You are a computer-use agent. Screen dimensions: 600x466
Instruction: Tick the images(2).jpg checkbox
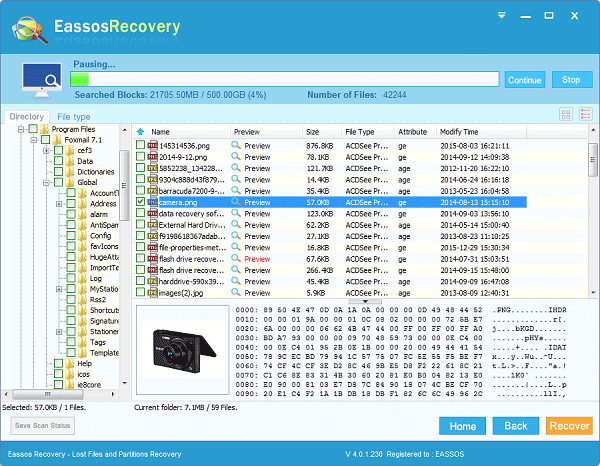(x=140, y=292)
